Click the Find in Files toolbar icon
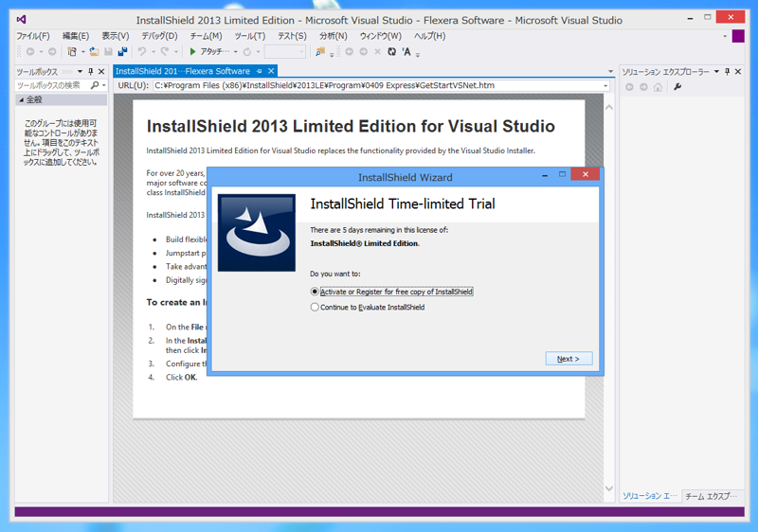758x532 pixels. (x=319, y=52)
